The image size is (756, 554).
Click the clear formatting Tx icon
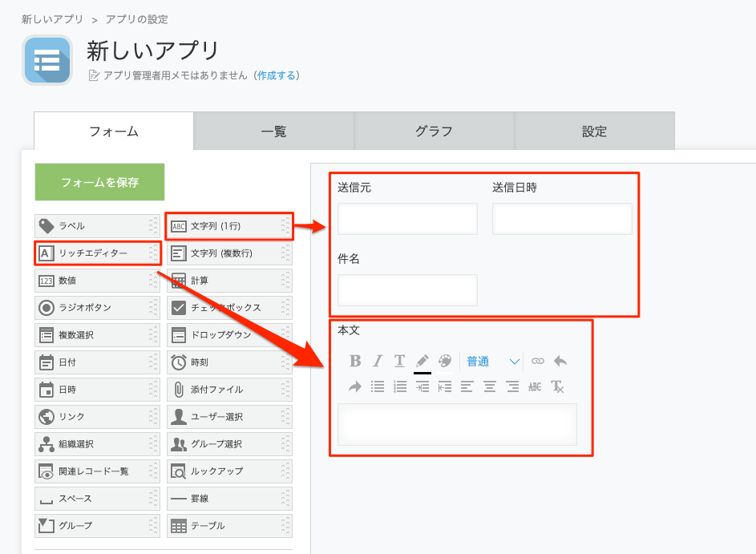pyautogui.click(x=557, y=386)
